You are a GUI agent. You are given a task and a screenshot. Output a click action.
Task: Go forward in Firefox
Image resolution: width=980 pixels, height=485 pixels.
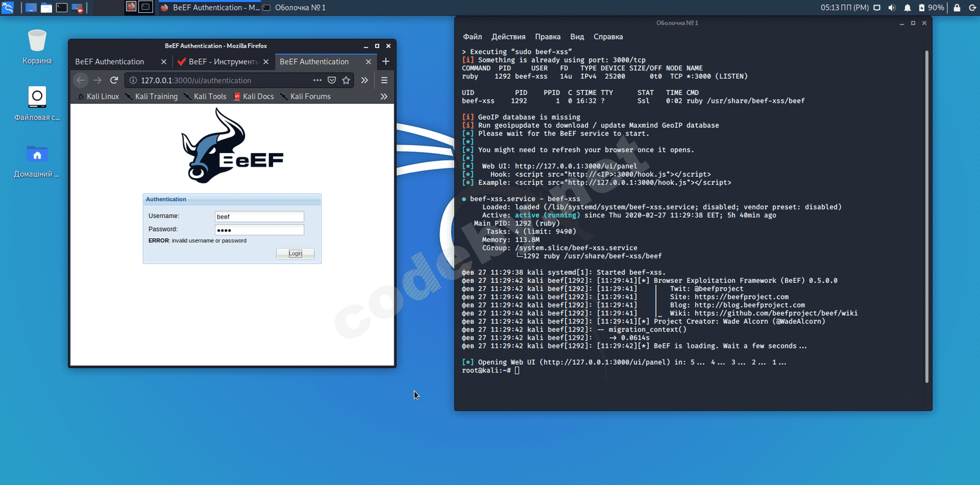coord(97,80)
